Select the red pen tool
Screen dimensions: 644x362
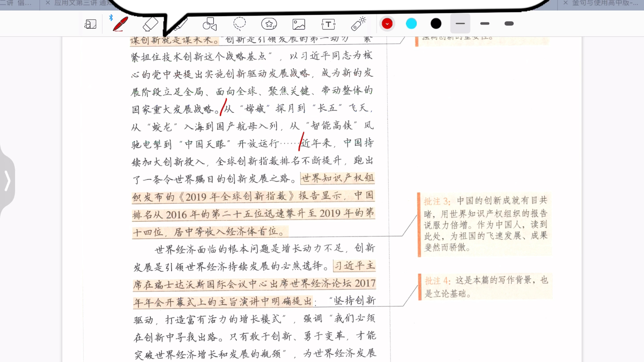pos(120,24)
